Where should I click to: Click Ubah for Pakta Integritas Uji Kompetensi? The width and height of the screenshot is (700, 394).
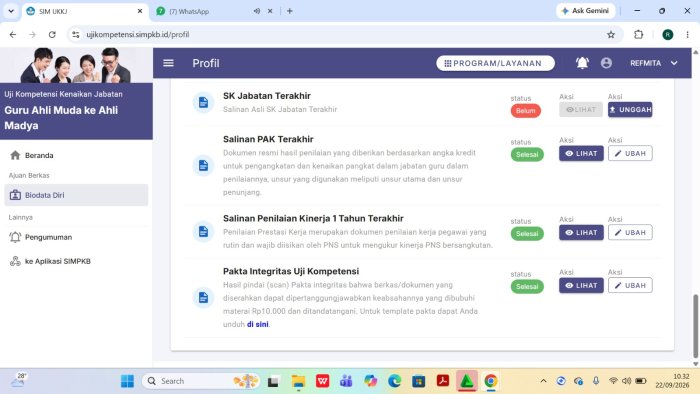[x=630, y=286]
